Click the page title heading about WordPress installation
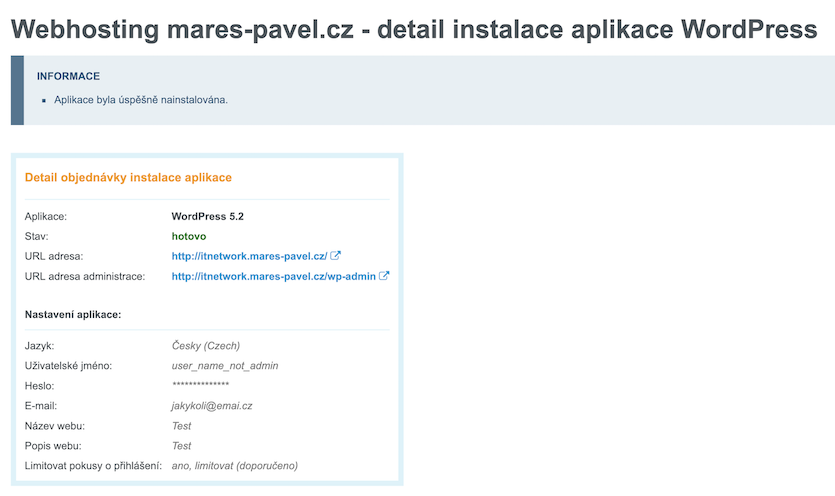835x496 pixels. pyautogui.click(x=413, y=29)
